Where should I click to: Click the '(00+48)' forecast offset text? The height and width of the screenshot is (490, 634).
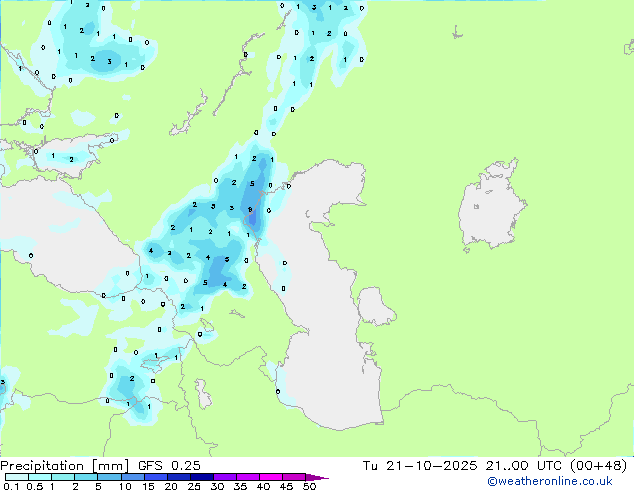(598, 466)
